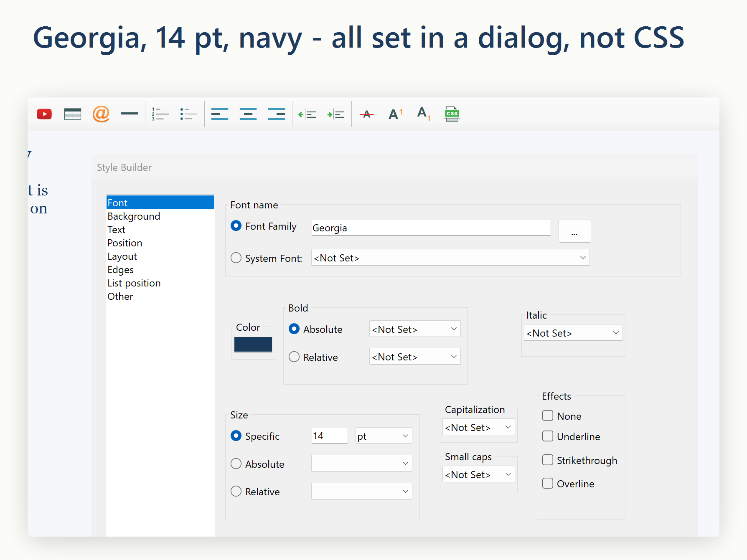
Task: Select the Background category
Action: point(160,216)
